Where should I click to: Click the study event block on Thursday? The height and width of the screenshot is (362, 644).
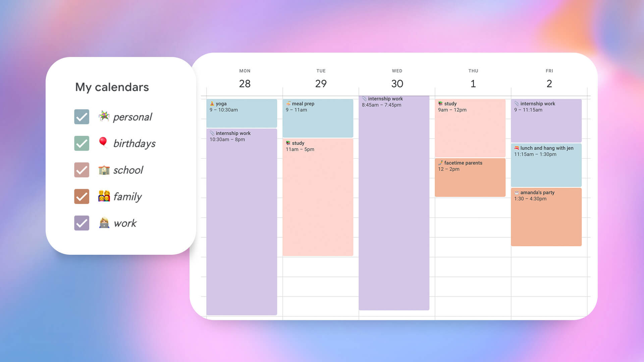(470, 128)
